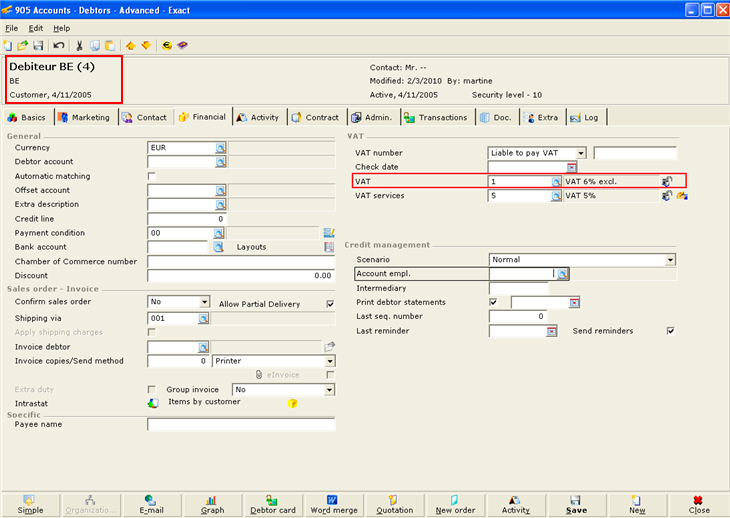This screenshot has height=518, width=730.
Task: Open the Help menu
Action: [61, 28]
